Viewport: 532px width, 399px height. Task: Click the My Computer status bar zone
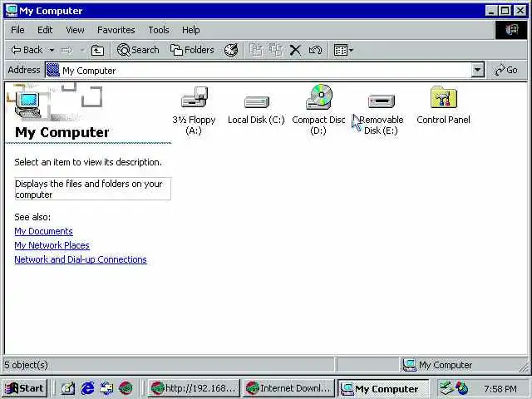pyautogui.click(x=463, y=365)
